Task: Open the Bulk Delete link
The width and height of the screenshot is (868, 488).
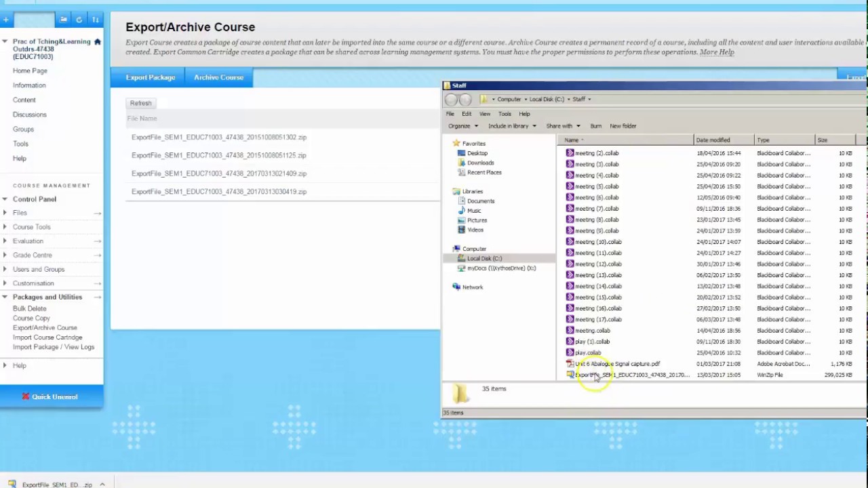Action: click(x=29, y=308)
